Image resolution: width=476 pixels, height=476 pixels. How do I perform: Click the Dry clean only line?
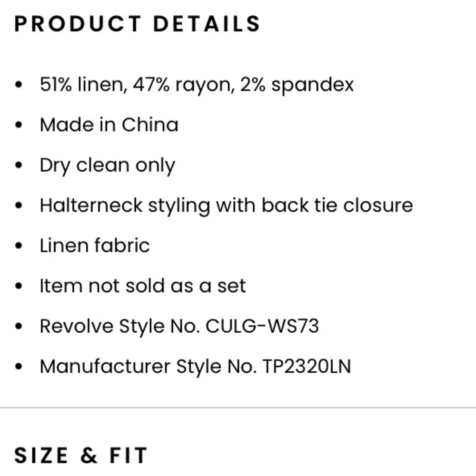tap(108, 166)
